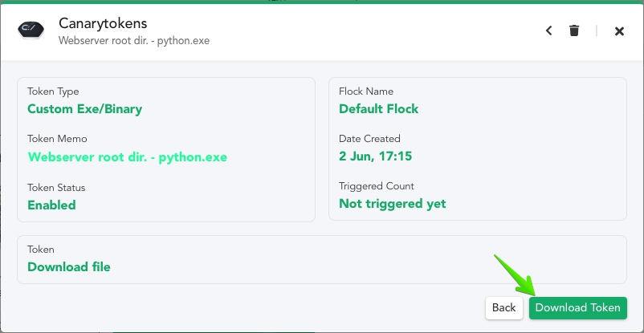Click the Back button
The width and height of the screenshot is (644, 333).
point(504,307)
